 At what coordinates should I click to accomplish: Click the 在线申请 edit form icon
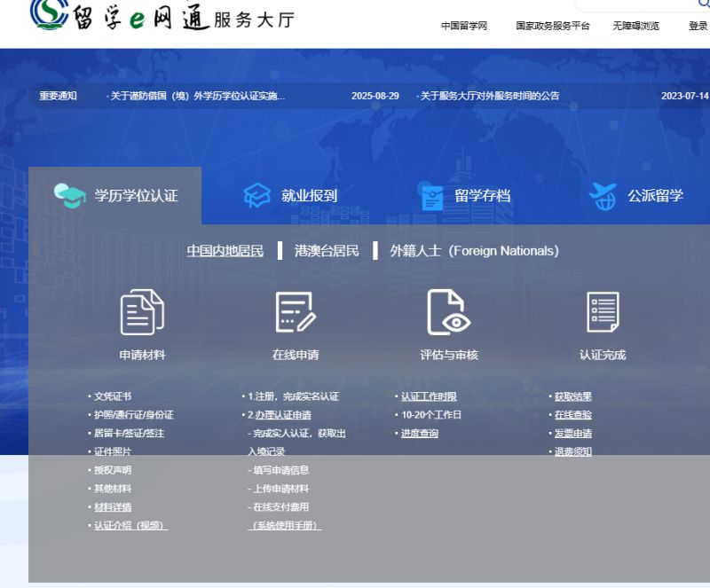click(x=296, y=313)
